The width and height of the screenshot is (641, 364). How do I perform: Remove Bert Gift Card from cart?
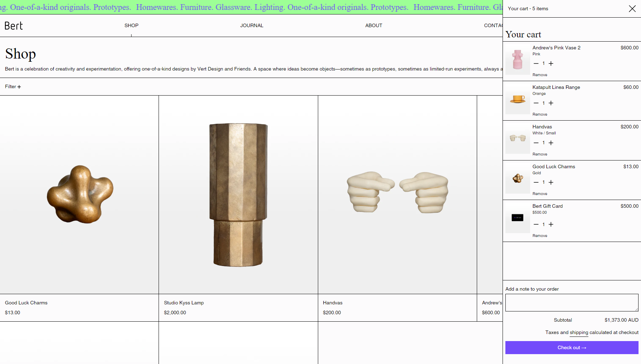point(540,236)
